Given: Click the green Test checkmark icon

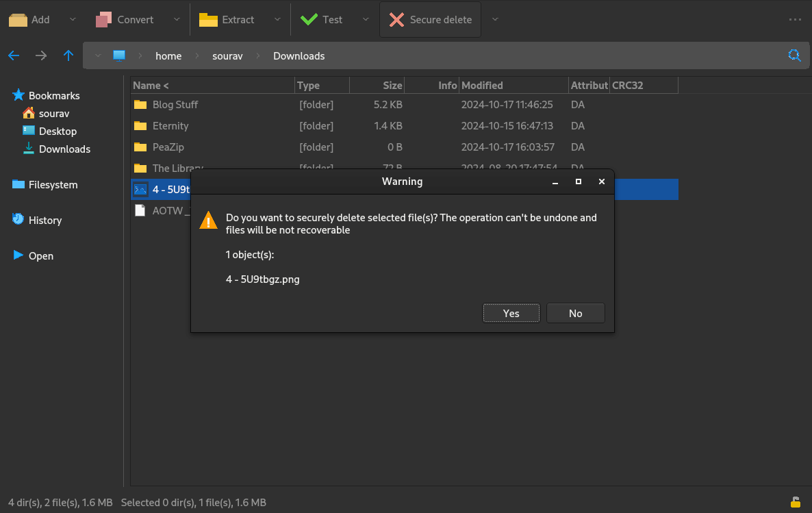Looking at the screenshot, I should [x=309, y=20].
